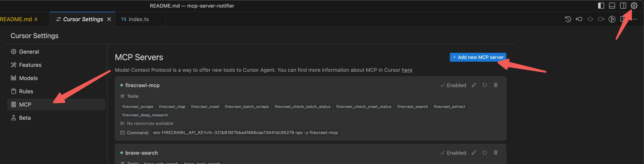Click the firecrawl_extract tool tag
Viewport: 644px width, 164px height.
(449, 107)
